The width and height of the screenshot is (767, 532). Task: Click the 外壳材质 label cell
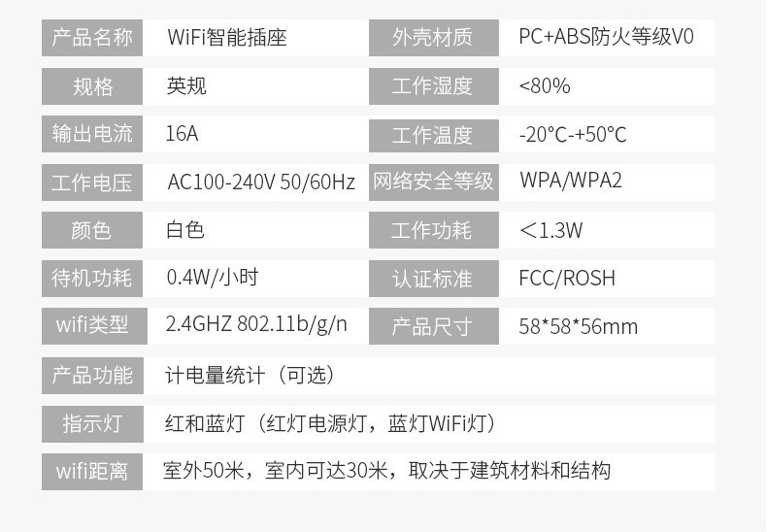click(x=433, y=39)
